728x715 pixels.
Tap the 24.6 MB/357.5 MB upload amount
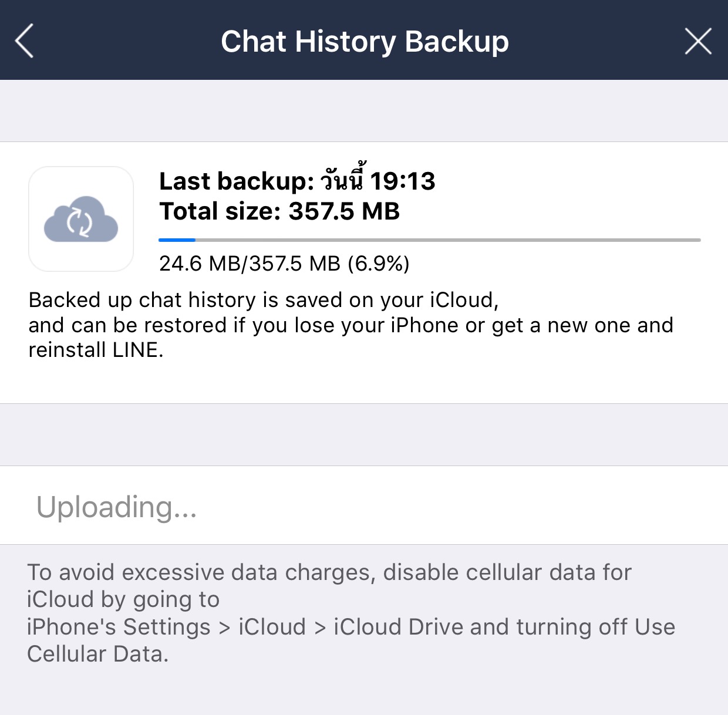[x=250, y=264]
